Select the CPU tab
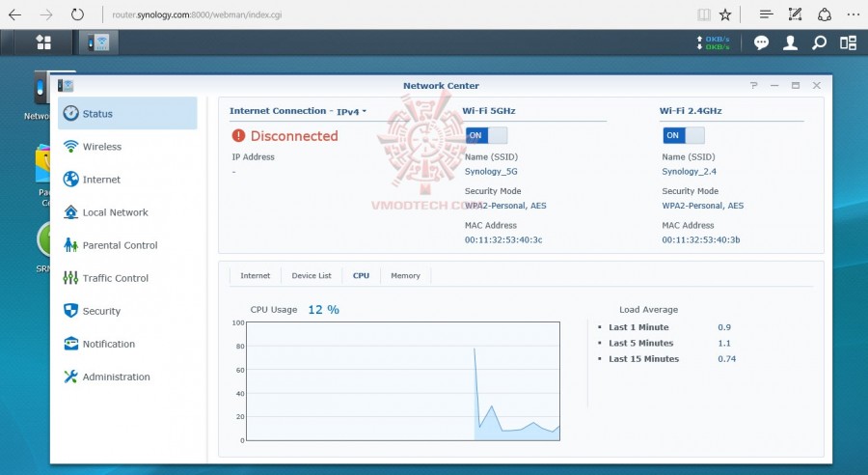Screen dimensions: 868x475 [361, 275]
